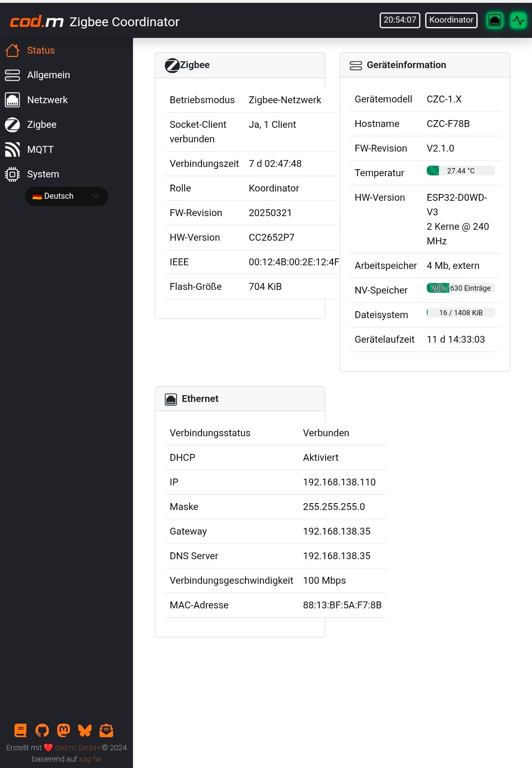Viewport: 532px width, 768px height.
Task: Click HW-Version value CC2652P7
Action: [x=272, y=237]
